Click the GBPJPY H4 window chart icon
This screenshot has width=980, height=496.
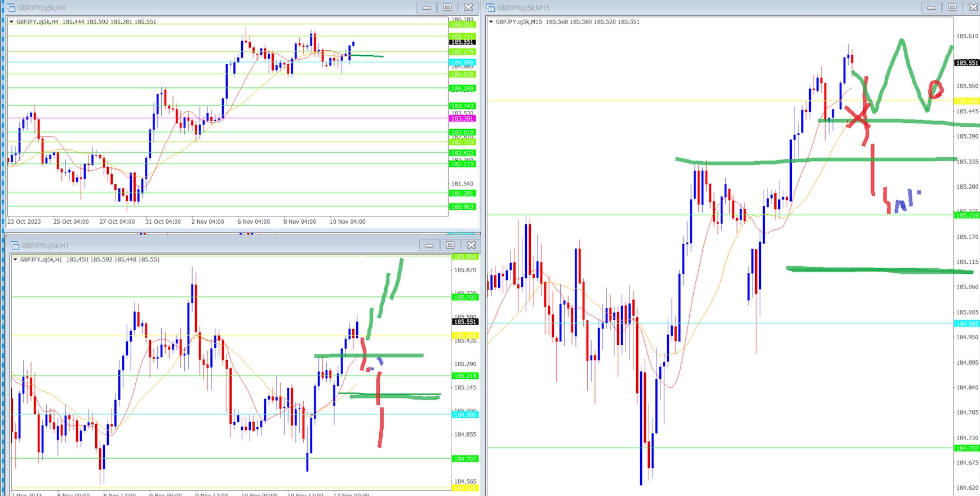[11, 8]
